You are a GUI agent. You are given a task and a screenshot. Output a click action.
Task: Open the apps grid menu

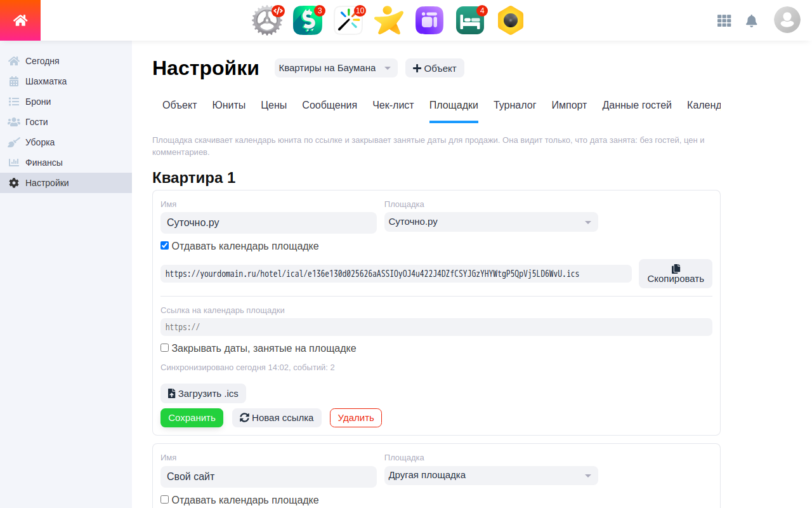point(724,21)
